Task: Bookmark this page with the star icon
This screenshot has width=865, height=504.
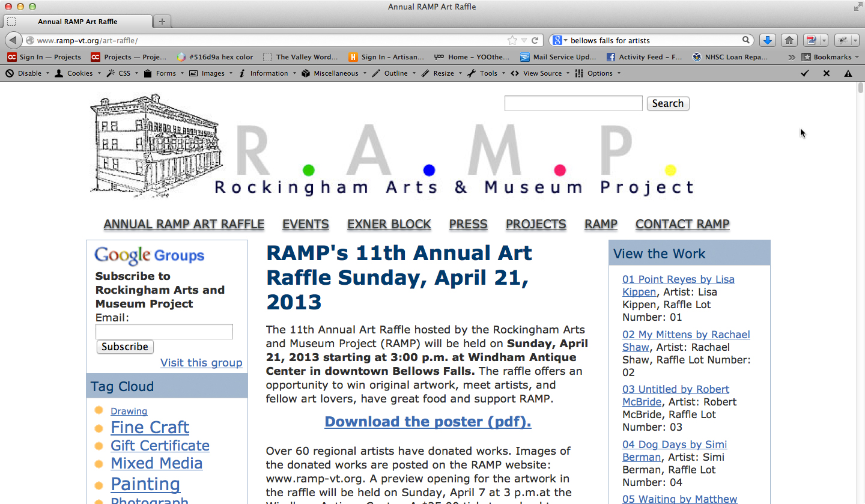Action: [512, 40]
